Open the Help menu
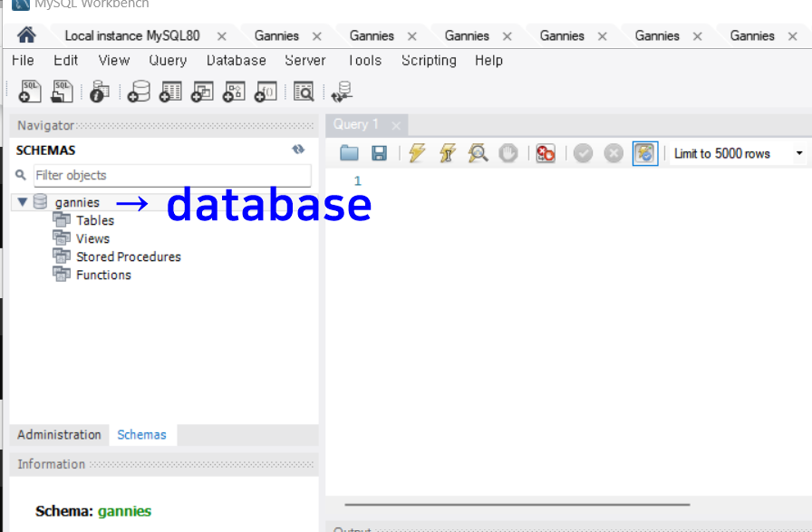 point(488,61)
